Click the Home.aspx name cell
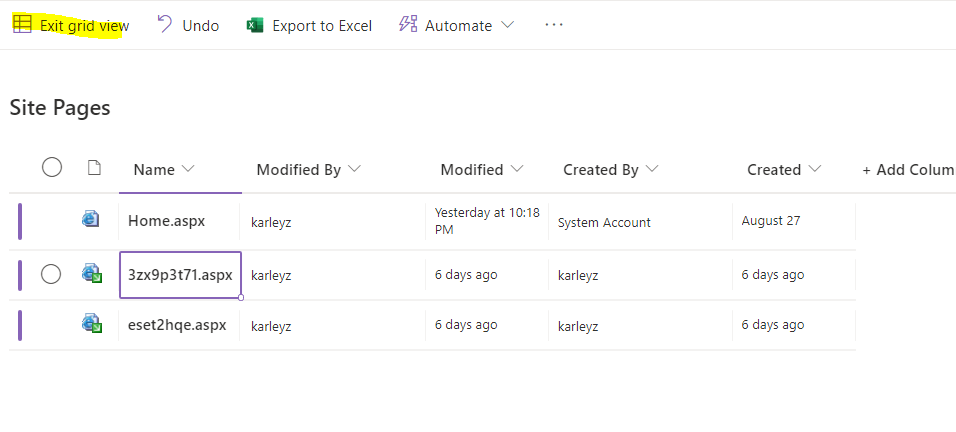Screen dimensions: 956x432 167,221
